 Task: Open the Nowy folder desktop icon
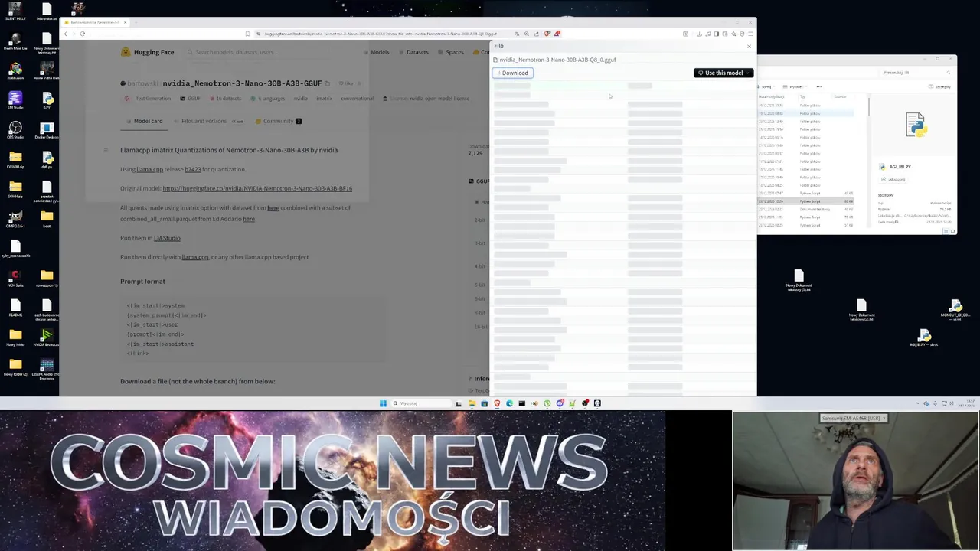[15, 337]
